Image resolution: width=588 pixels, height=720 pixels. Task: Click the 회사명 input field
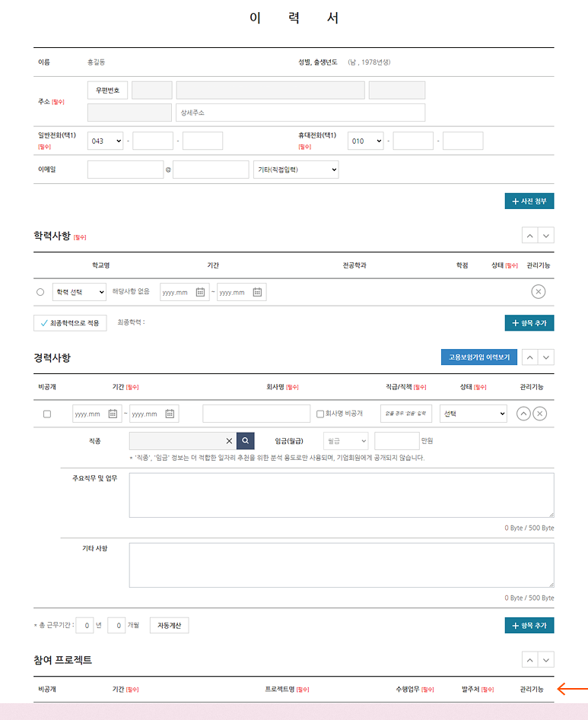click(x=256, y=414)
